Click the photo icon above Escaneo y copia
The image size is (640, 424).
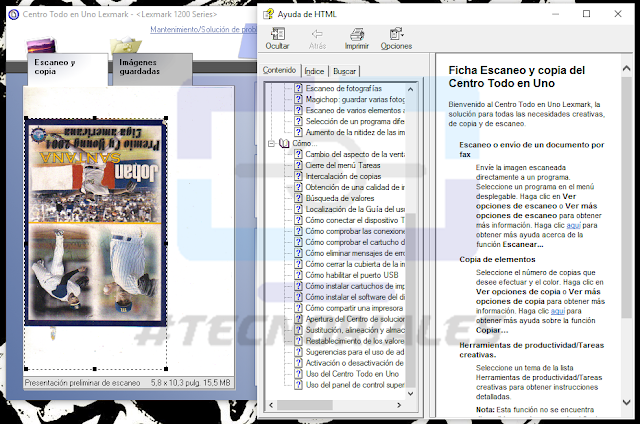41,45
